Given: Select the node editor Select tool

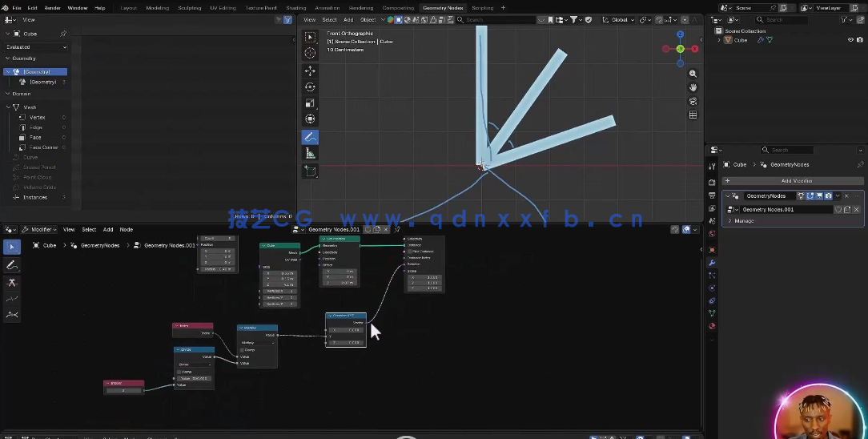Looking at the screenshot, I should 12,247.
